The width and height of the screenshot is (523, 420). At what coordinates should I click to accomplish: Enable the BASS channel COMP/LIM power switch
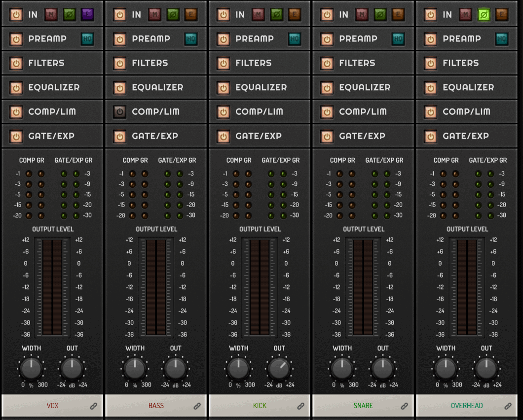tap(119, 112)
